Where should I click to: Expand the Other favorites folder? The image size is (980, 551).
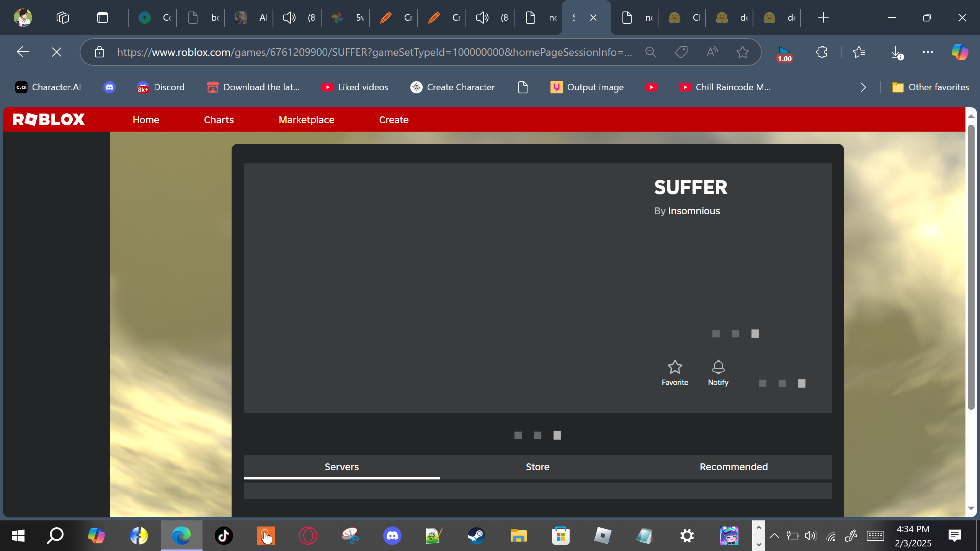pyautogui.click(x=930, y=87)
